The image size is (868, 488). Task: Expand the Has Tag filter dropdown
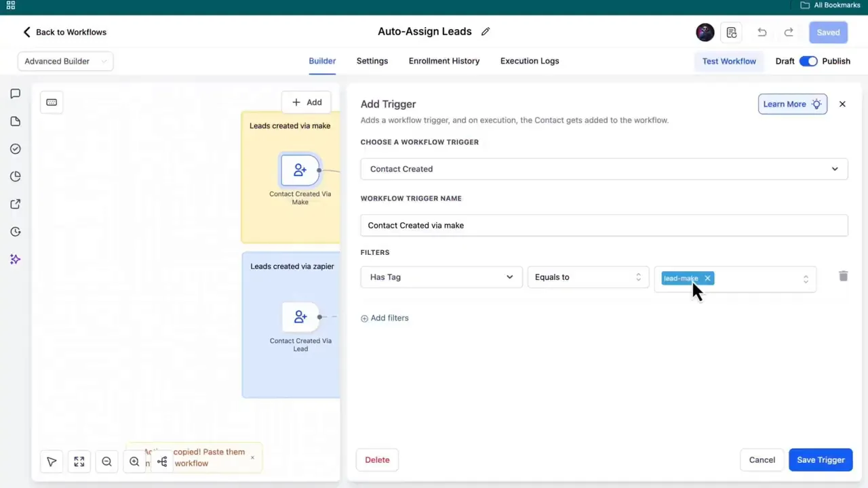coord(441,277)
